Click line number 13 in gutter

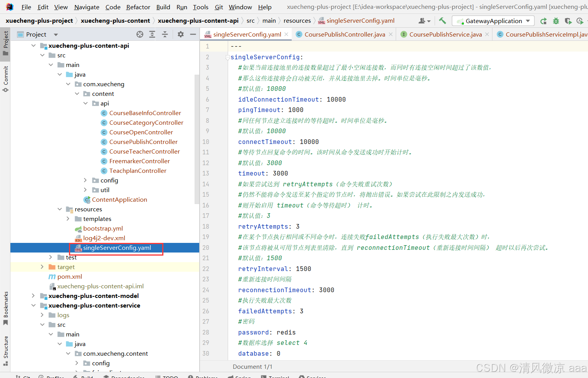tap(206, 174)
